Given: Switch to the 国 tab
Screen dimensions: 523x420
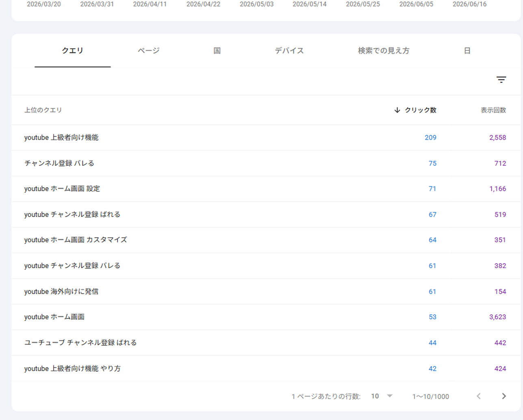Looking at the screenshot, I should click(x=217, y=51).
